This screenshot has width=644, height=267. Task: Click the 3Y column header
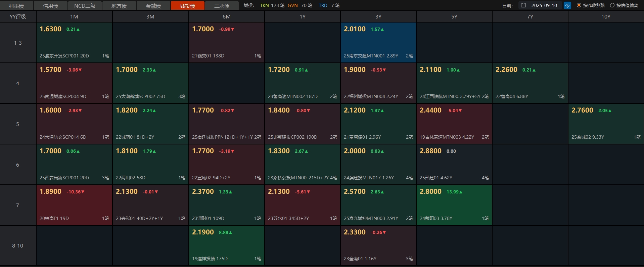coord(378,16)
